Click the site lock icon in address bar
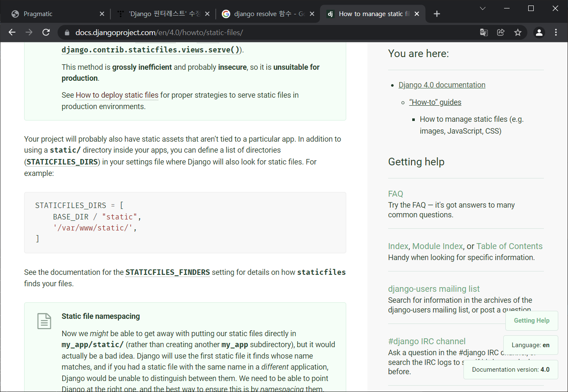This screenshot has width=568, height=392. pyautogui.click(x=66, y=33)
